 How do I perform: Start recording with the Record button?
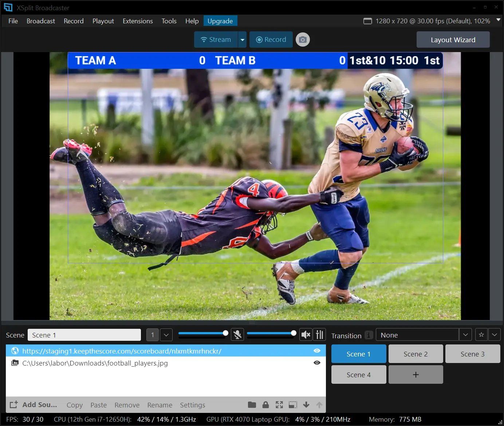pyautogui.click(x=271, y=39)
